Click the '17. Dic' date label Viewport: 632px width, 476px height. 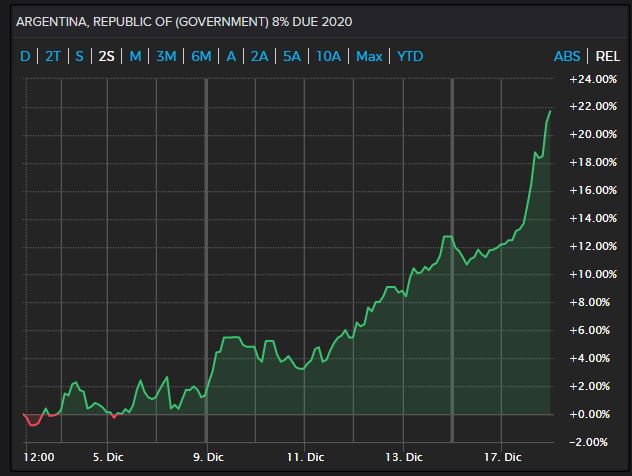coord(502,457)
